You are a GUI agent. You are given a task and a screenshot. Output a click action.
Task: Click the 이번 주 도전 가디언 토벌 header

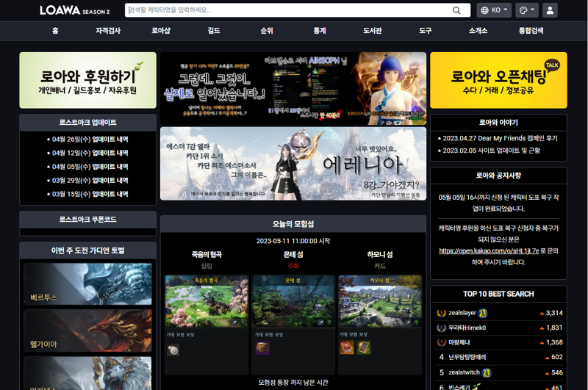[x=87, y=250]
